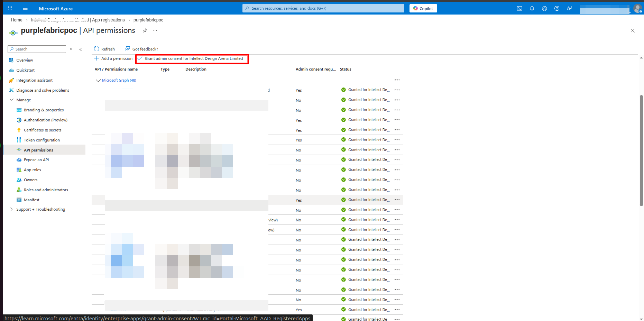
Task: Open the notifications bell
Action: (x=532, y=8)
